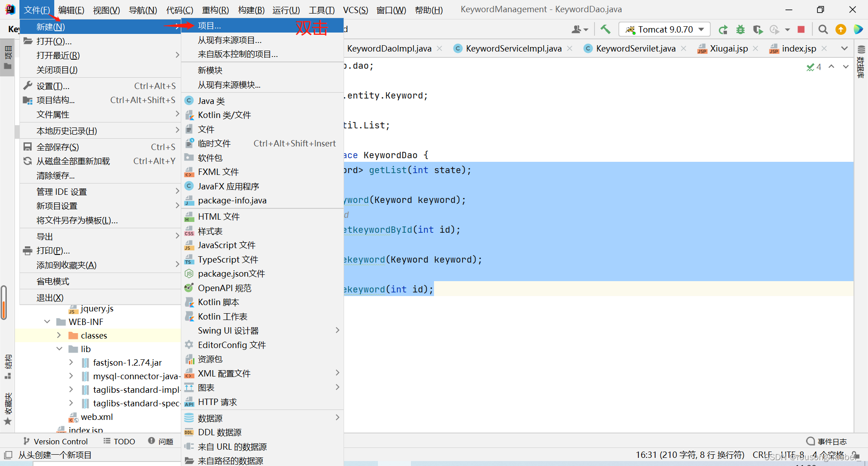Choose 项目... in the New submenu
Viewport: 868px width, 466px height.
(262, 26)
